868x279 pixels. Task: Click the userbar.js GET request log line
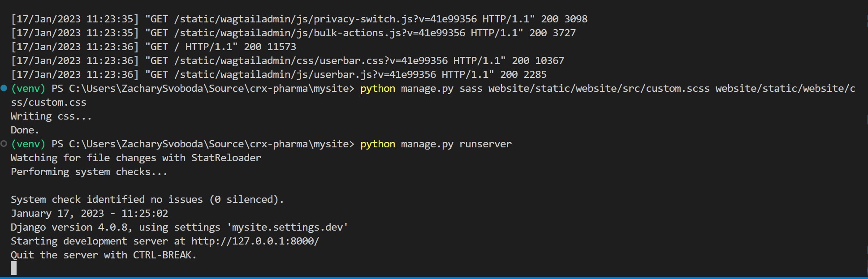(x=279, y=74)
